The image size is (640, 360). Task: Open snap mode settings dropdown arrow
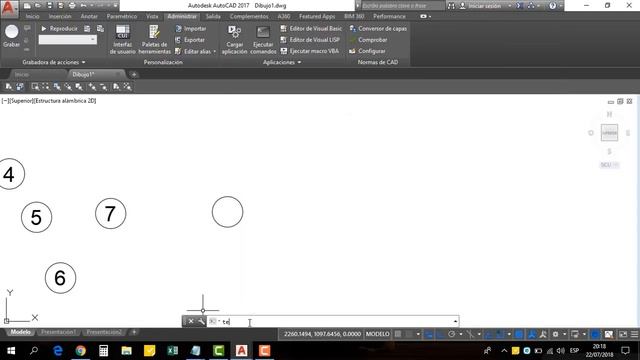tap(418, 334)
